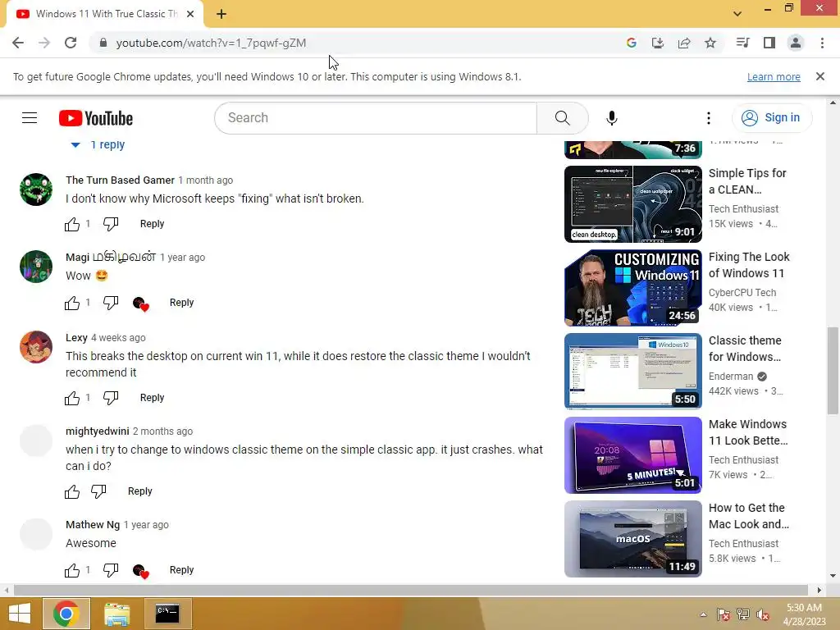Start voice search with the microphone icon
This screenshot has height=630, width=840.
pyautogui.click(x=612, y=118)
